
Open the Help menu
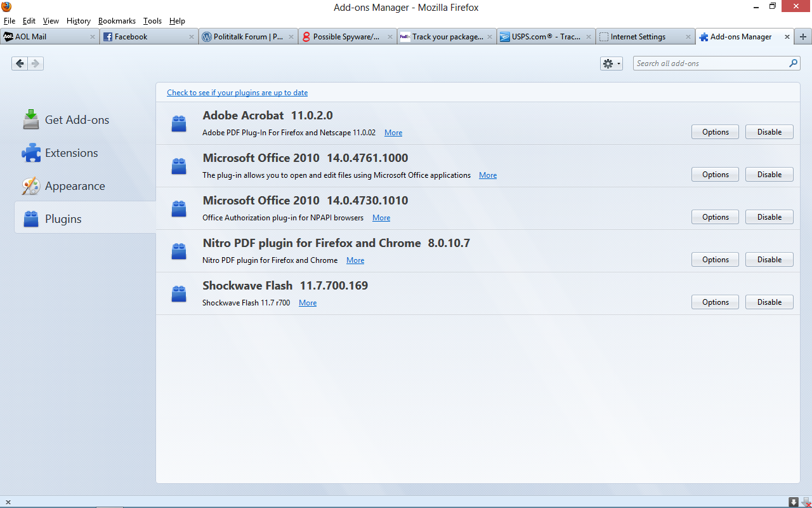[177, 21]
